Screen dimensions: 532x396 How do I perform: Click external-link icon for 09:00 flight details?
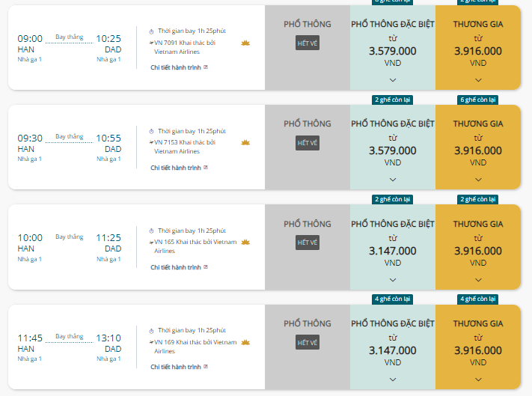(x=206, y=67)
